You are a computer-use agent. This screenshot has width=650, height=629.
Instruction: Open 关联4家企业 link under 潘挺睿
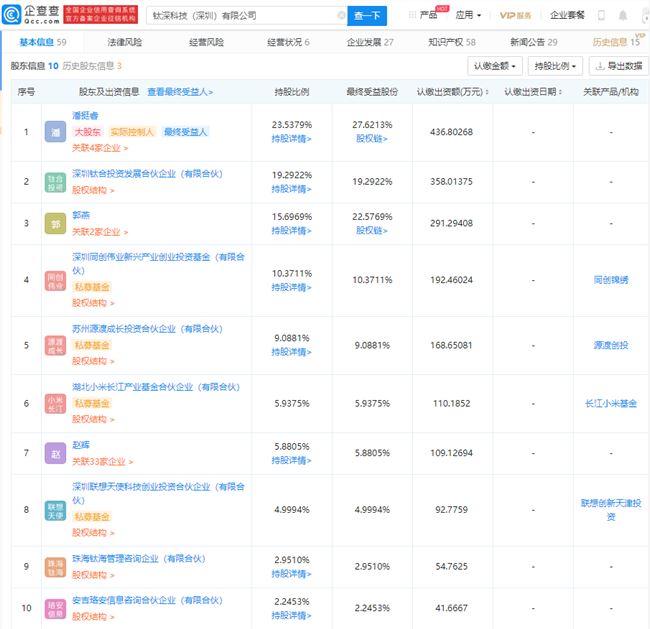tap(100, 148)
